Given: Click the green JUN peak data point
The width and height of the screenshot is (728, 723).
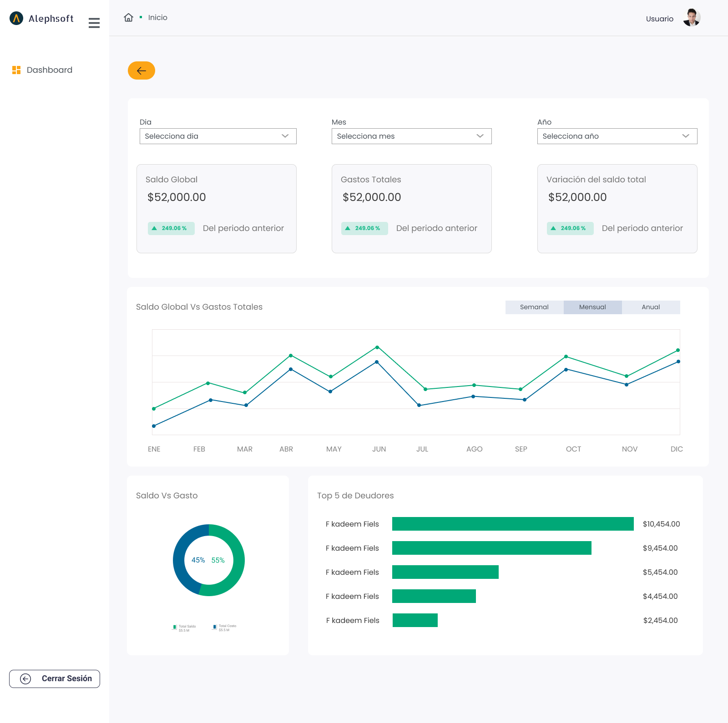Looking at the screenshot, I should click(x=377, y=347).
